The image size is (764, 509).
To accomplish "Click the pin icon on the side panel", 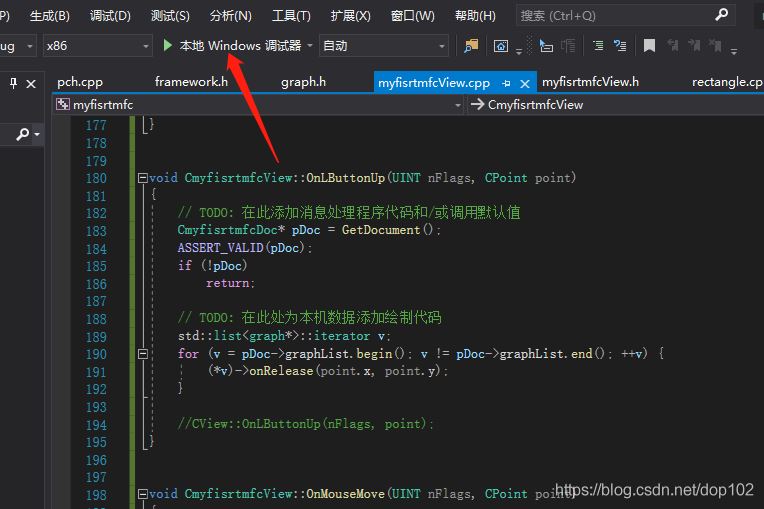I will pos(14,83).
